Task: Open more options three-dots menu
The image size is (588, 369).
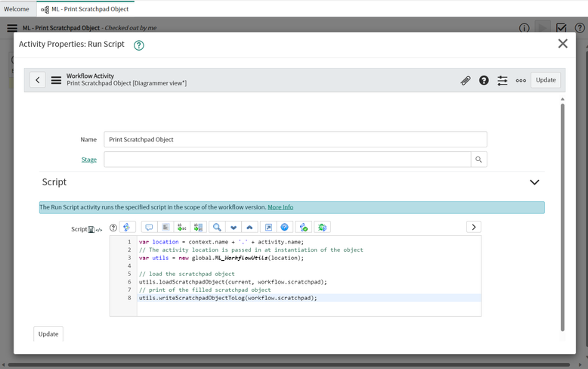Action: pos(521,80)
